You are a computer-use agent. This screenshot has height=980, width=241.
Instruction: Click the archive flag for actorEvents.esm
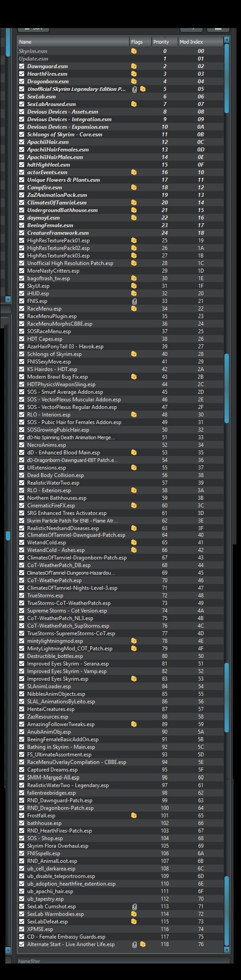coord(134,172)
